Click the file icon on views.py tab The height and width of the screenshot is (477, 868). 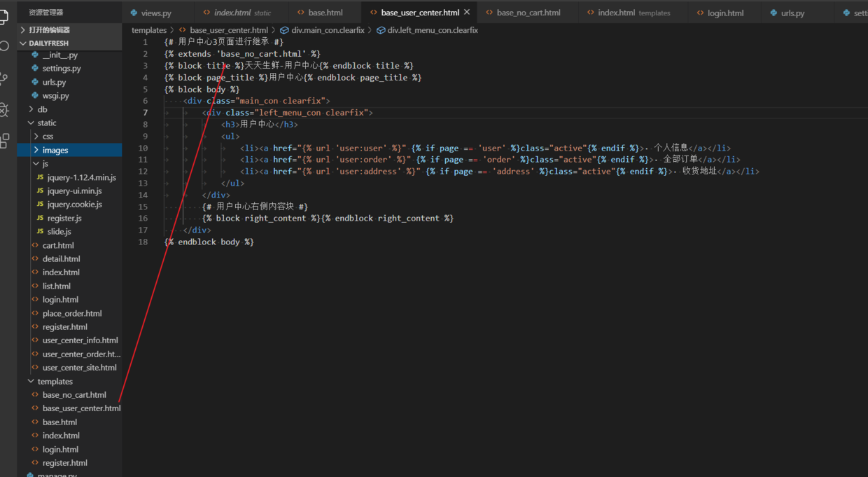coord(134,13)
